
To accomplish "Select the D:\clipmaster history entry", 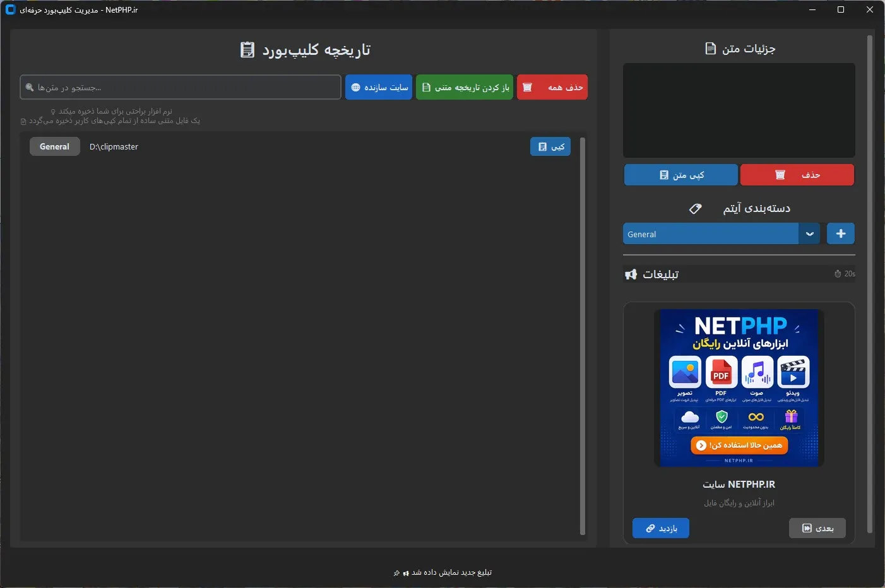I will click(300, 146).
